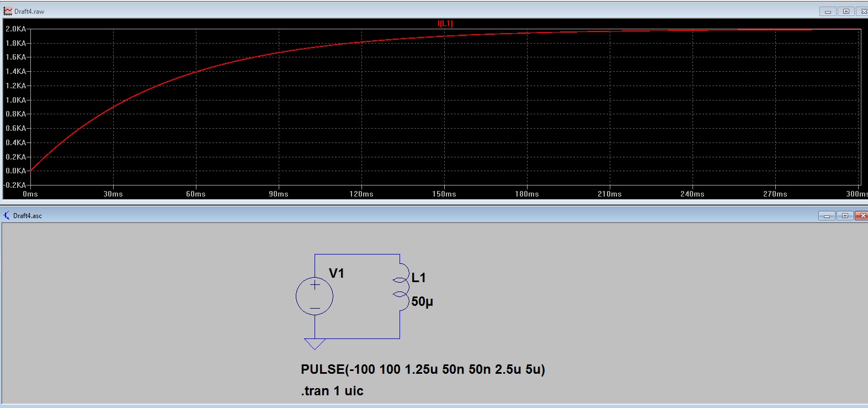
Task: Click the 30ms x-axis label
Action: (113, 194)
